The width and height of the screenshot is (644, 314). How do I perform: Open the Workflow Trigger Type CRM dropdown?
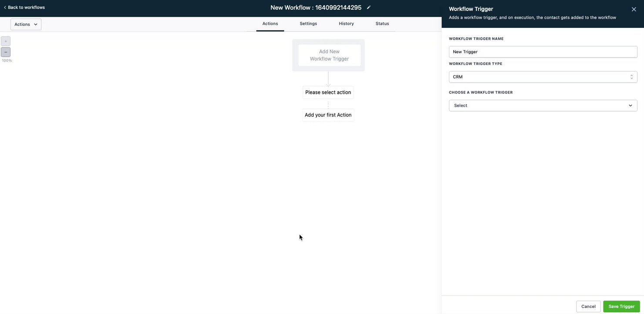point(543,77)
